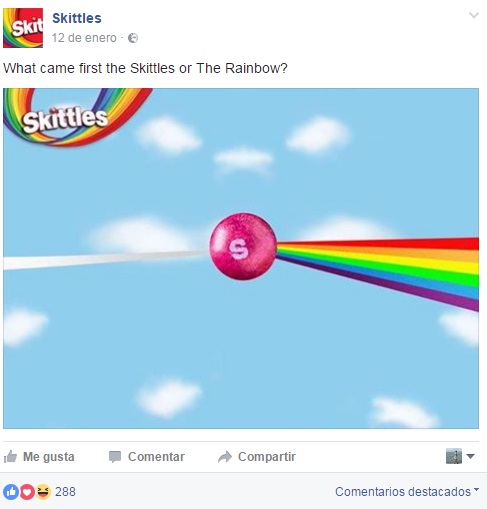Open the post-as identity dropdown arrow
487x509 pixels.
470,456
